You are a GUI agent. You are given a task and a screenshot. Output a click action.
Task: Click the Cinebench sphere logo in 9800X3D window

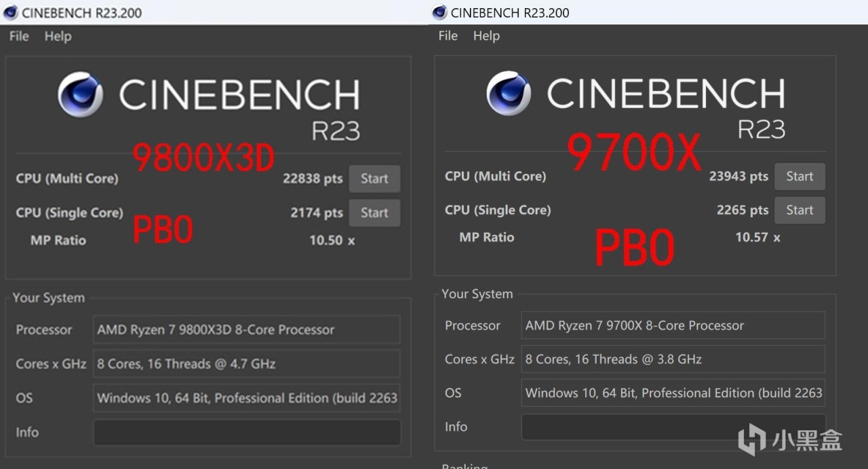click(x=80, y=94)
